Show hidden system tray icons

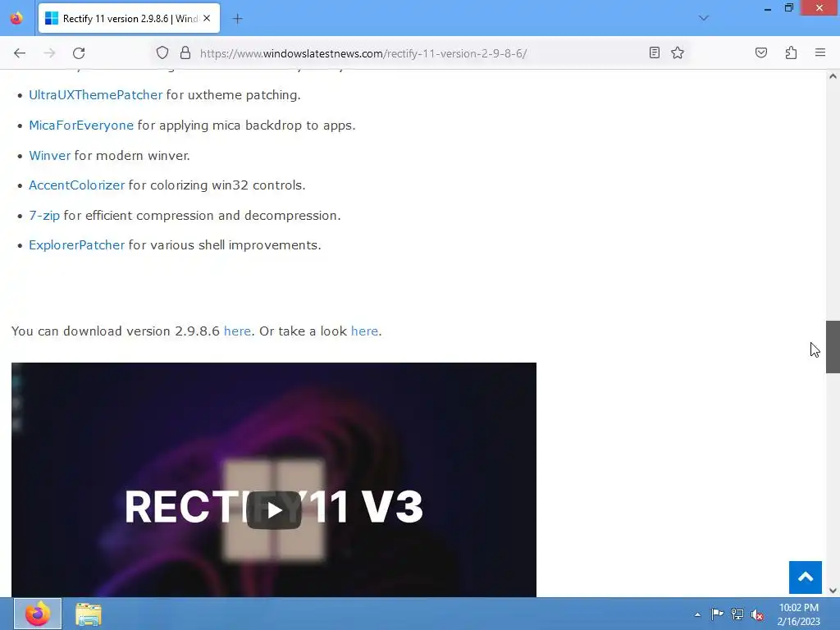(697, 614)
